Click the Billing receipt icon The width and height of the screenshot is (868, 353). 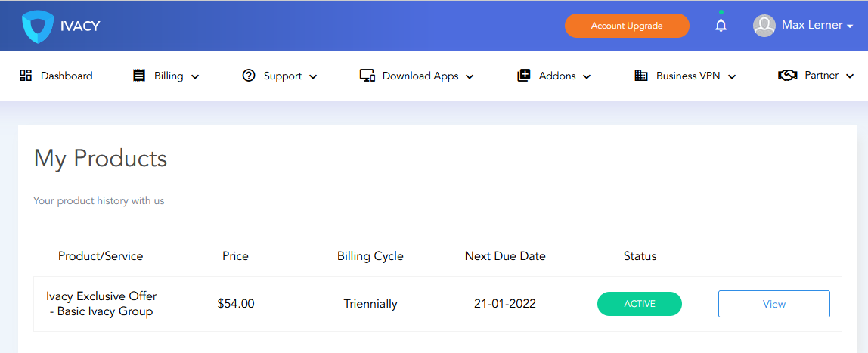tap(139, 76)
